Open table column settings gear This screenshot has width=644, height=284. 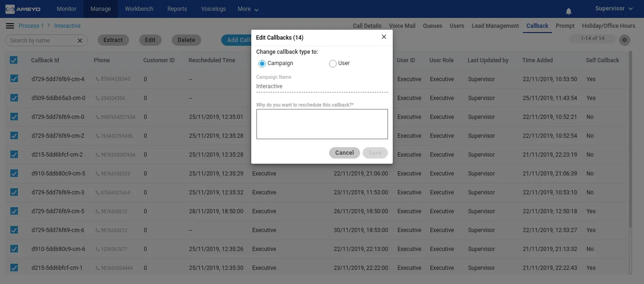(625, 40)
